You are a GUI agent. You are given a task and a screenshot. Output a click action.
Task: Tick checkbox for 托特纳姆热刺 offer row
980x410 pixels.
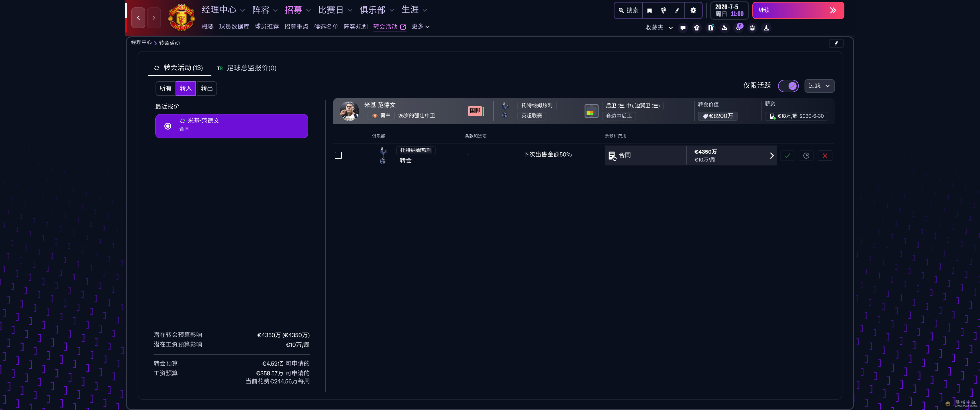click(338, 155)
